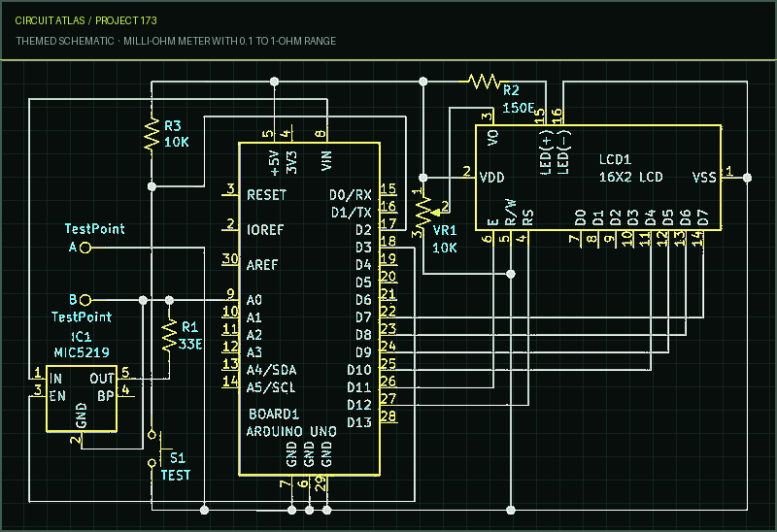Click pin number 29 below Arduino GND

[x=321, y=482]
